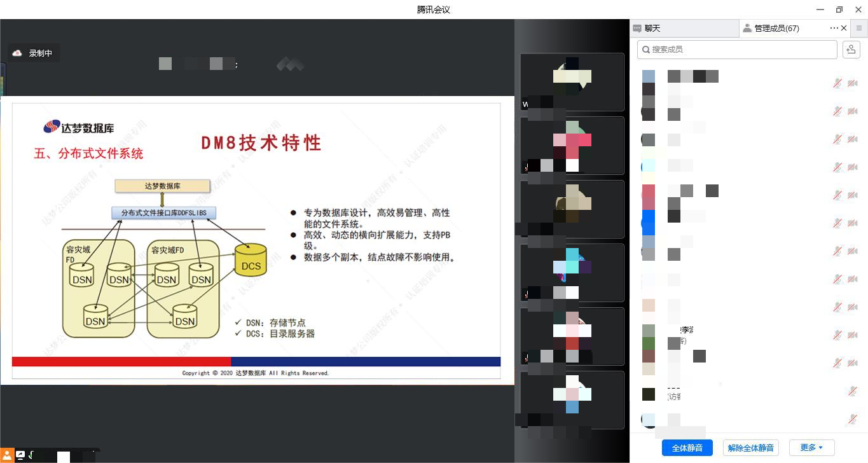
Task: Switch to the 管理成员(67) tab
Action: 776,29
